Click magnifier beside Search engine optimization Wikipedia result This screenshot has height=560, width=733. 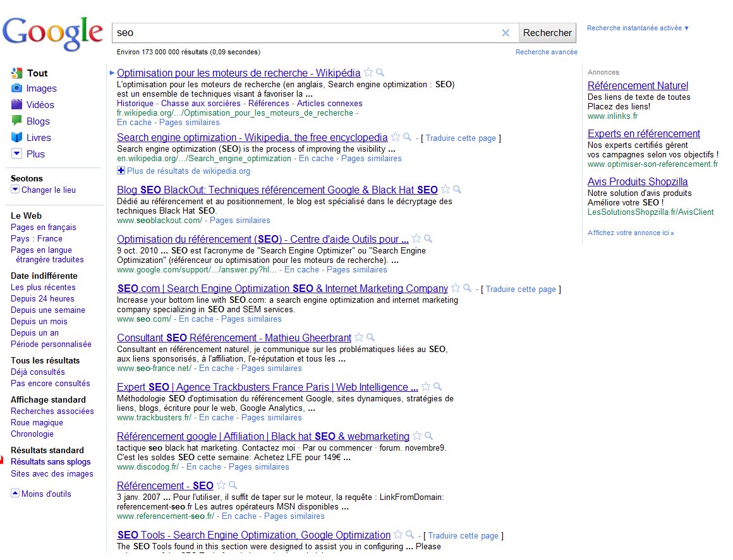point(408,137)
